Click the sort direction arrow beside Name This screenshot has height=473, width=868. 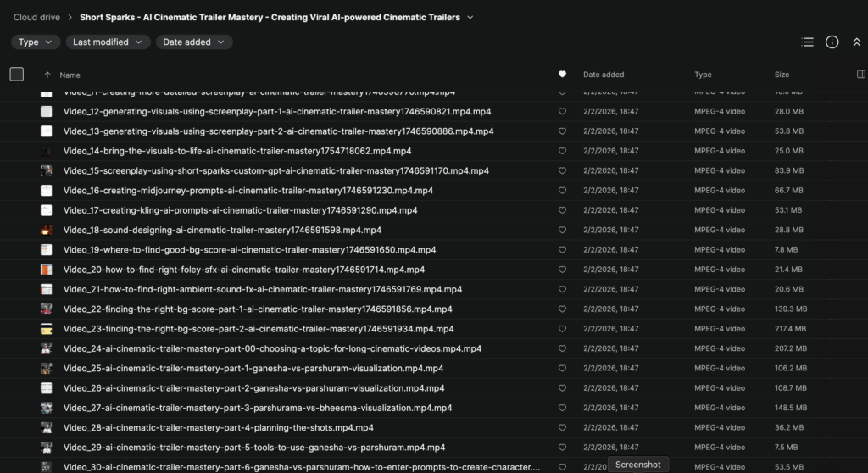47,75
